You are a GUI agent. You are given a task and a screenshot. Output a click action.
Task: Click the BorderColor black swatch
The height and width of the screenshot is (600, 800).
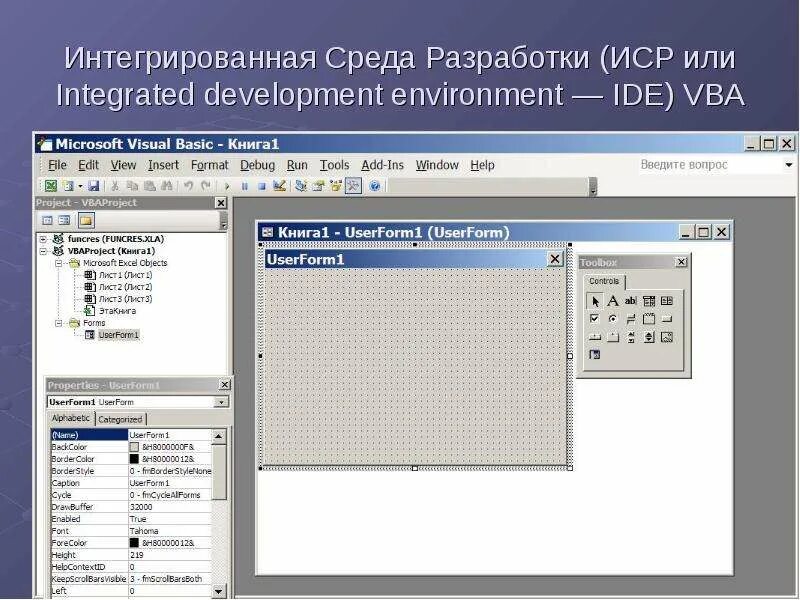pyautogui.click(x=134, y=459)
